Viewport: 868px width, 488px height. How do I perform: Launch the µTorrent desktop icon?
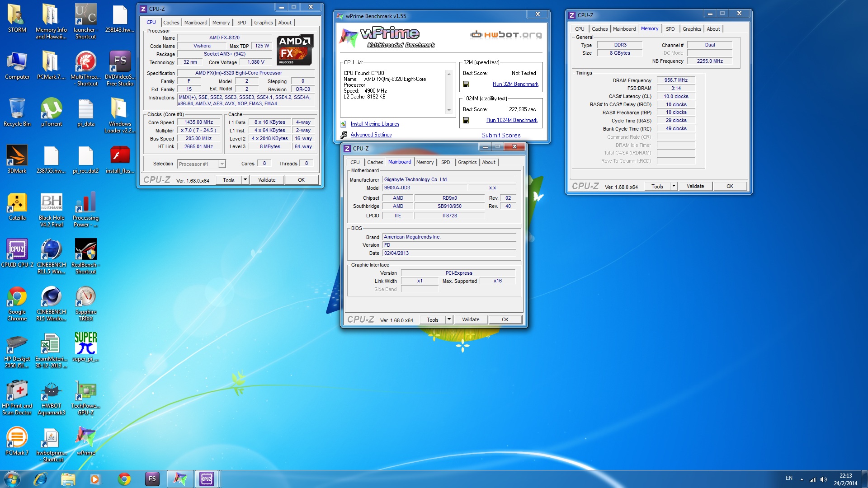(51, 113)
